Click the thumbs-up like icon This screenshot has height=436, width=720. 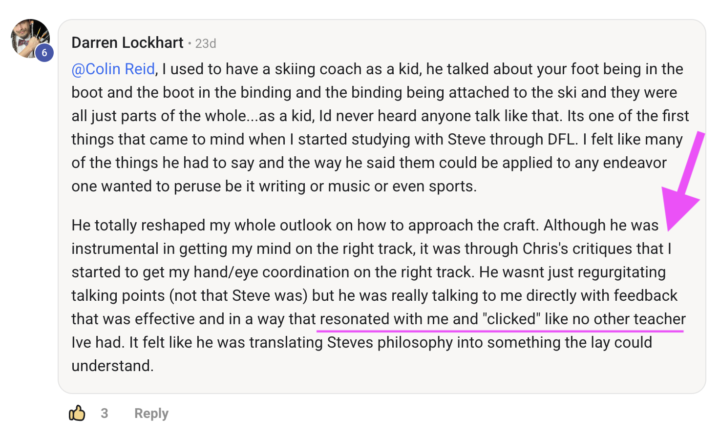click(x=77, y=412)
